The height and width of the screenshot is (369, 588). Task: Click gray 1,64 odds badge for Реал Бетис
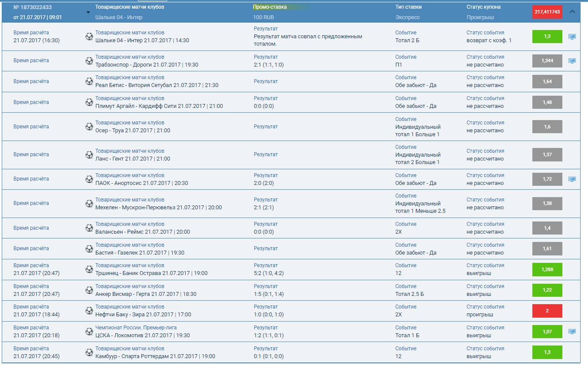point(547,81)
